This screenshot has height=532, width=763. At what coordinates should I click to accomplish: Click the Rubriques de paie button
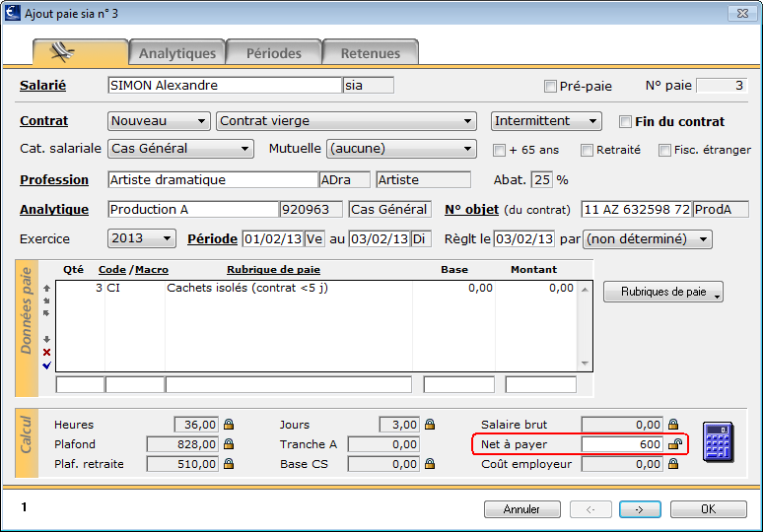pos(663,292)
